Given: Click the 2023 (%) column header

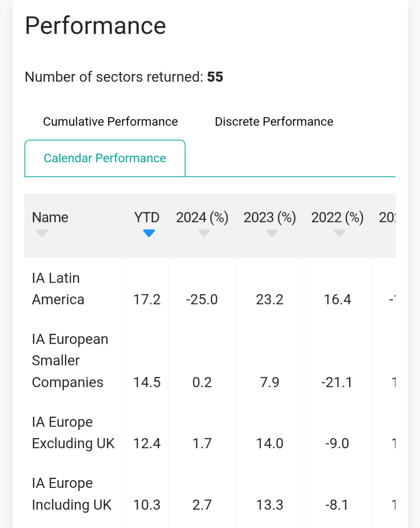Looking at the screenshot, I should pos(270,217).
